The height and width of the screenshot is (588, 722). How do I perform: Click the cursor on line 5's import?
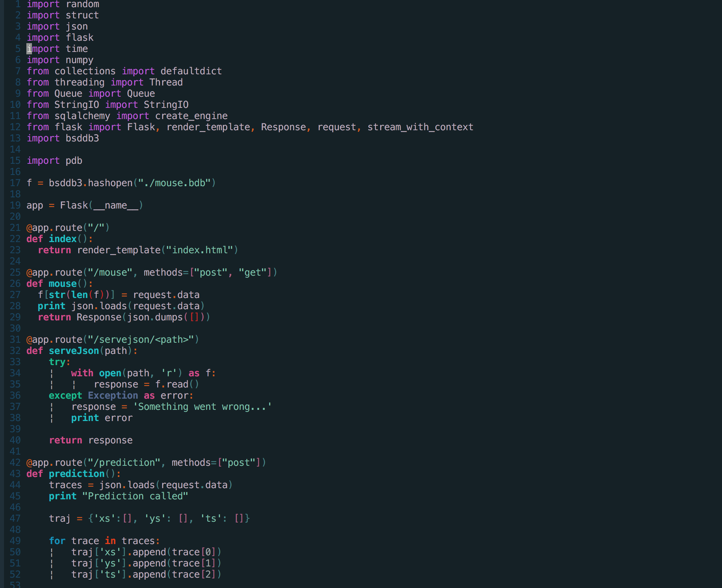[x=29, y=49]
